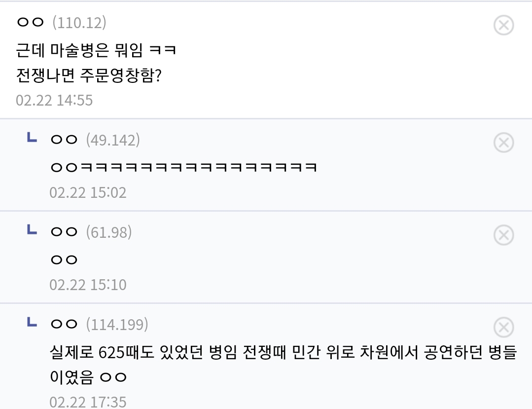Open the ㅇㅇ nickname with IP 114.199
The height and width of the screenshot is (409, 532).
tap(64, 325)
